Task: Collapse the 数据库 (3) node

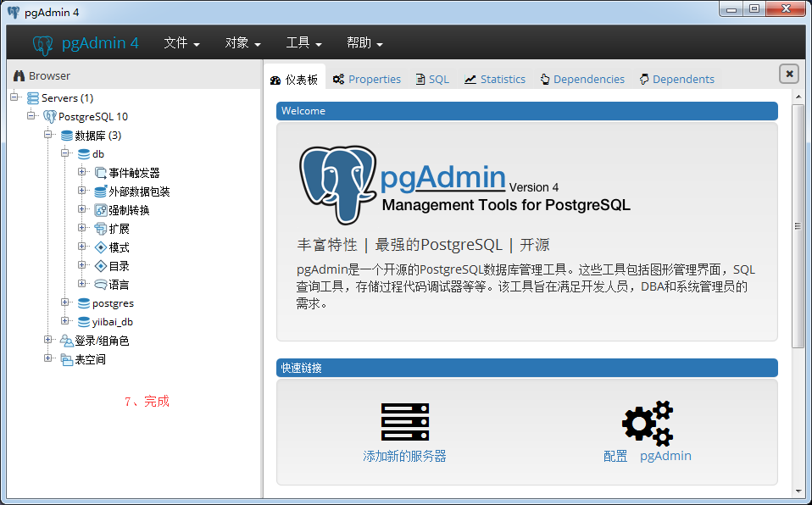Action: tap(48, 134)
